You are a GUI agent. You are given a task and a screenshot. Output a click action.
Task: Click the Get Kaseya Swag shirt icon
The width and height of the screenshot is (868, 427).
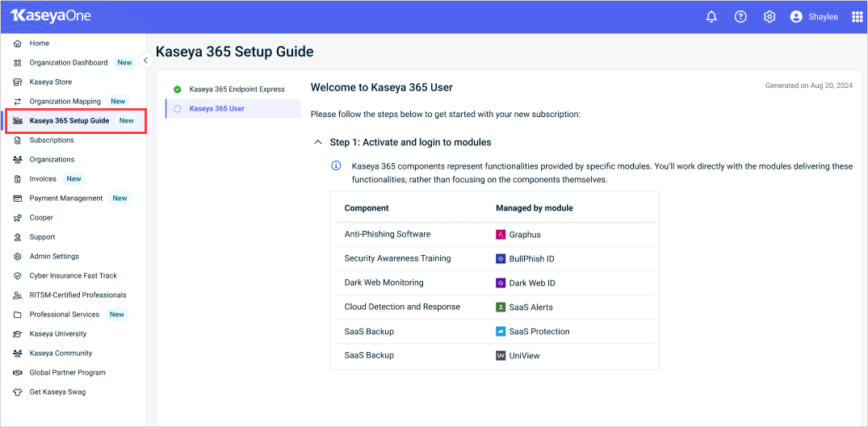point(18,391)
